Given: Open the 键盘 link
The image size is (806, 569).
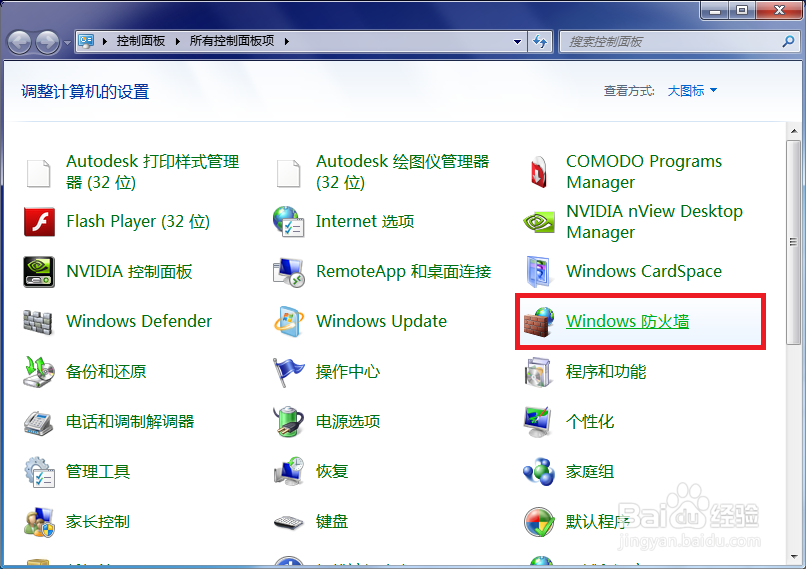Looking at the screenshot, I should pos(332,522).
